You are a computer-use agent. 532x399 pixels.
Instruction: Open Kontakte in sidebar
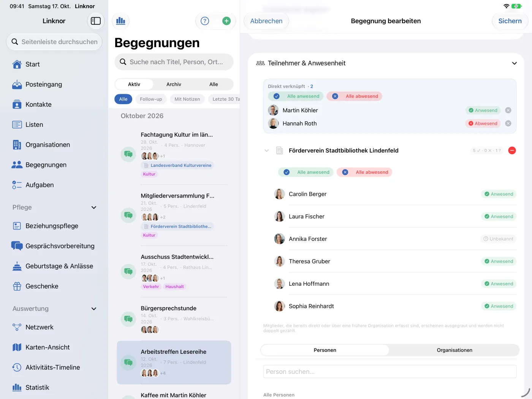[x=54, y=104]
